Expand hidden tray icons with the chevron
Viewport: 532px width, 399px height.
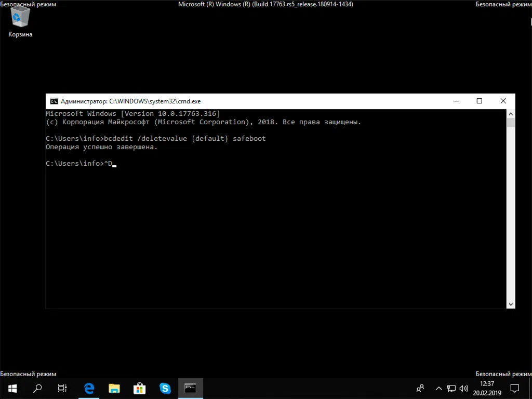(x=438, y=388)
